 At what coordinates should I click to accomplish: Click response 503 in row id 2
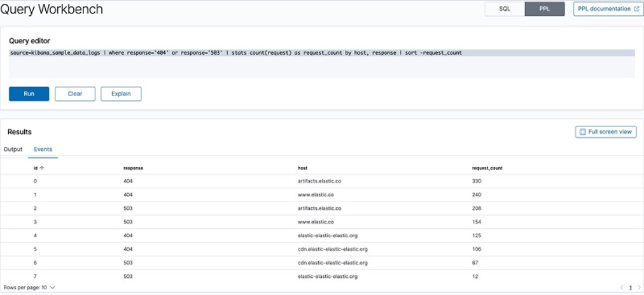pos(128,208)
